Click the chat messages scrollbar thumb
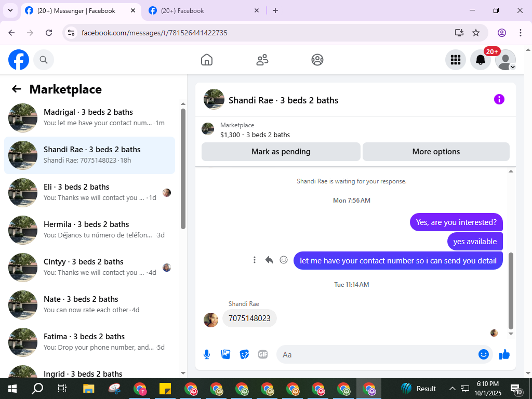532x399 pixels. [x=511, y=291]
